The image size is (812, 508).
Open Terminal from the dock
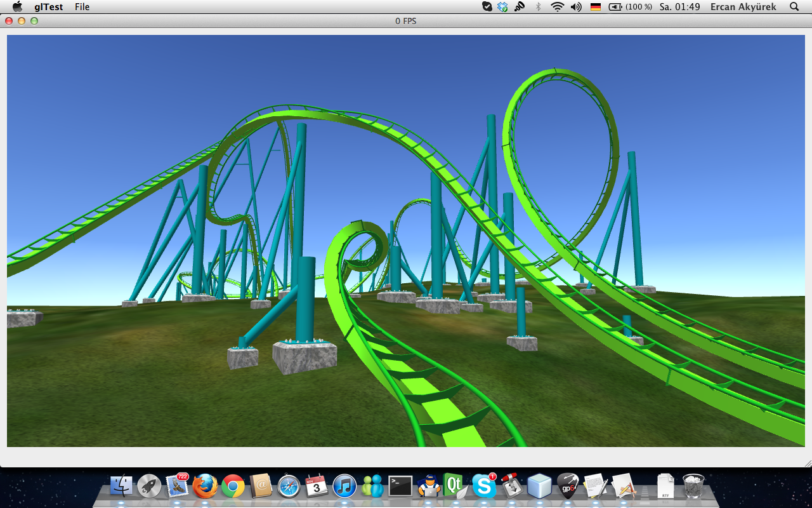click(400, 486)
